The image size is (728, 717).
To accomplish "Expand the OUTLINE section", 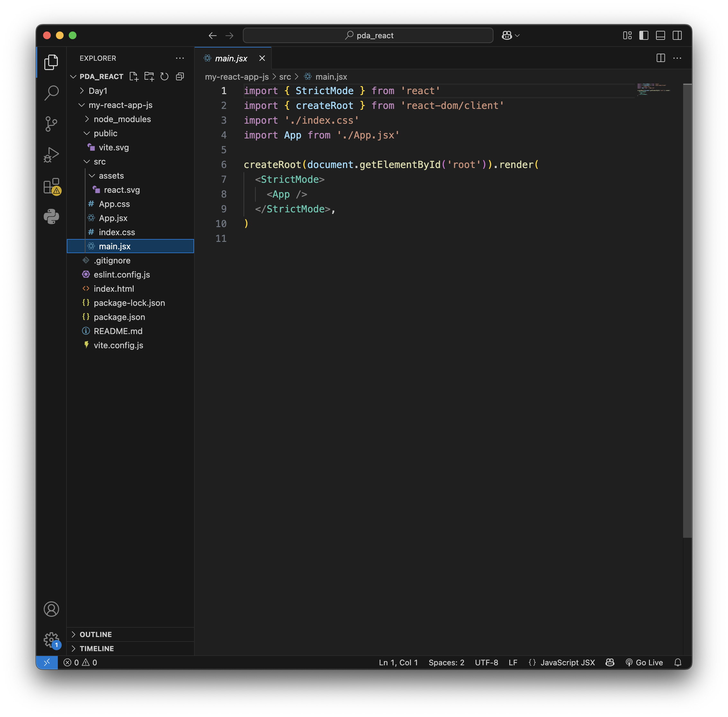I will [96, 634].
